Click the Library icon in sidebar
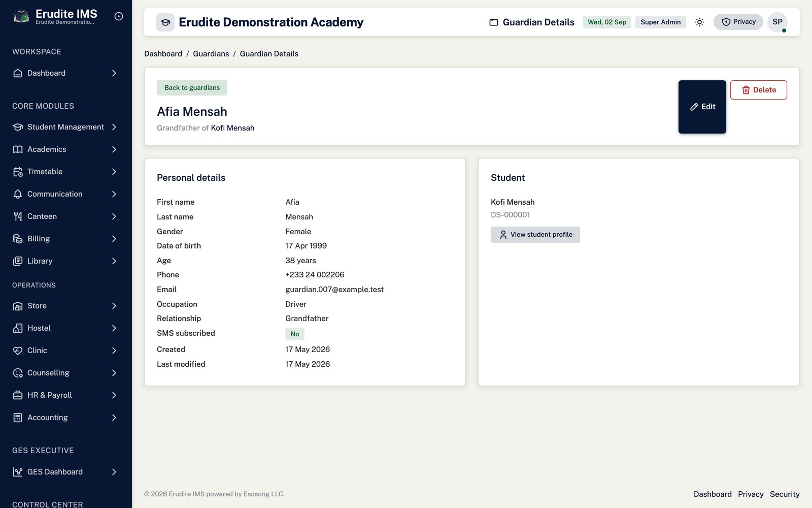This screenshot has height=508, width=812. 18,261
